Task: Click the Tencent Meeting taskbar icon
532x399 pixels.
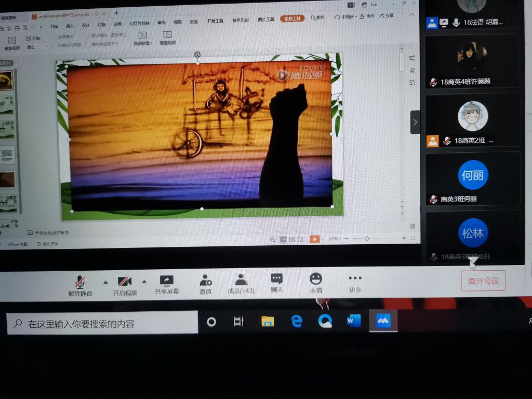Action: 383,320
